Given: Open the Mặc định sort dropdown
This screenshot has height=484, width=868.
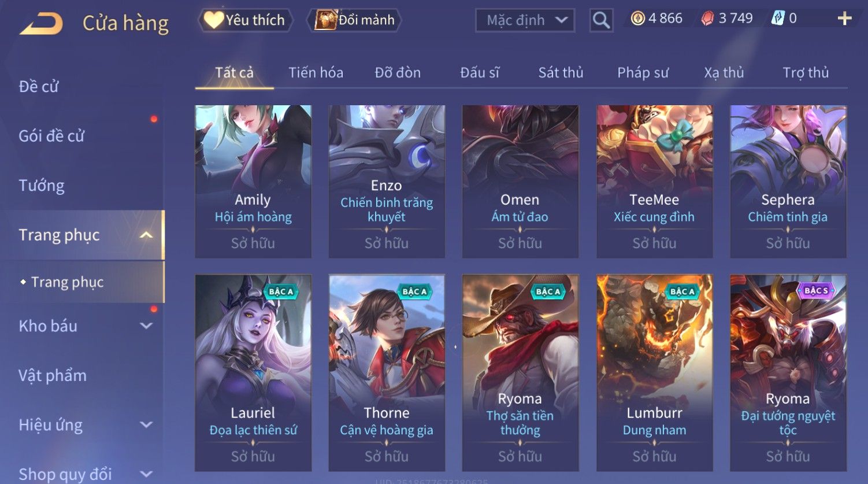Looking at the screenshot, I should coord(525,20).
